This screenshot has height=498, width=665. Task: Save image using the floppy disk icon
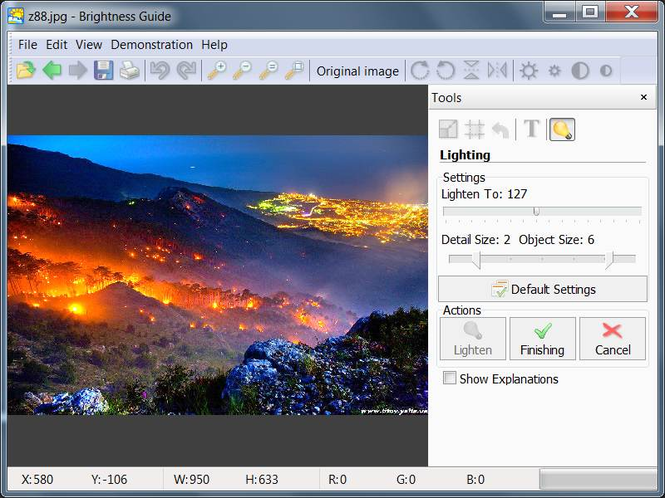[x=103, y=70]
